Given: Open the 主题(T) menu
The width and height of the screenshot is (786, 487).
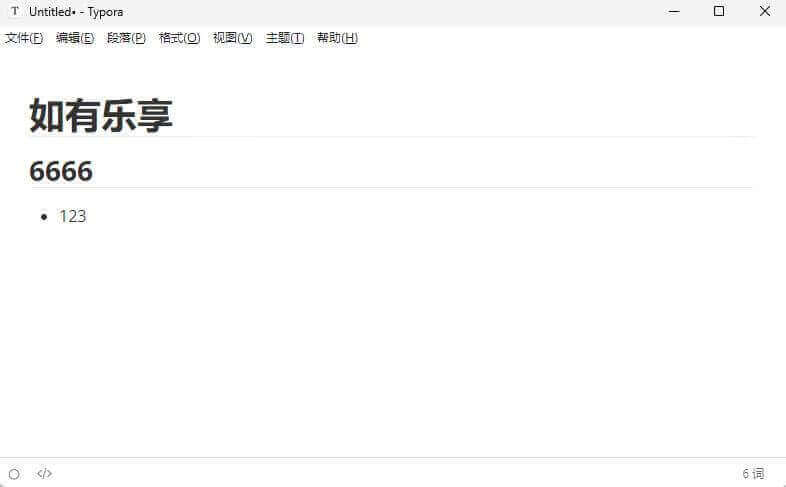Looking at the screenshot, I should point(285,38).
